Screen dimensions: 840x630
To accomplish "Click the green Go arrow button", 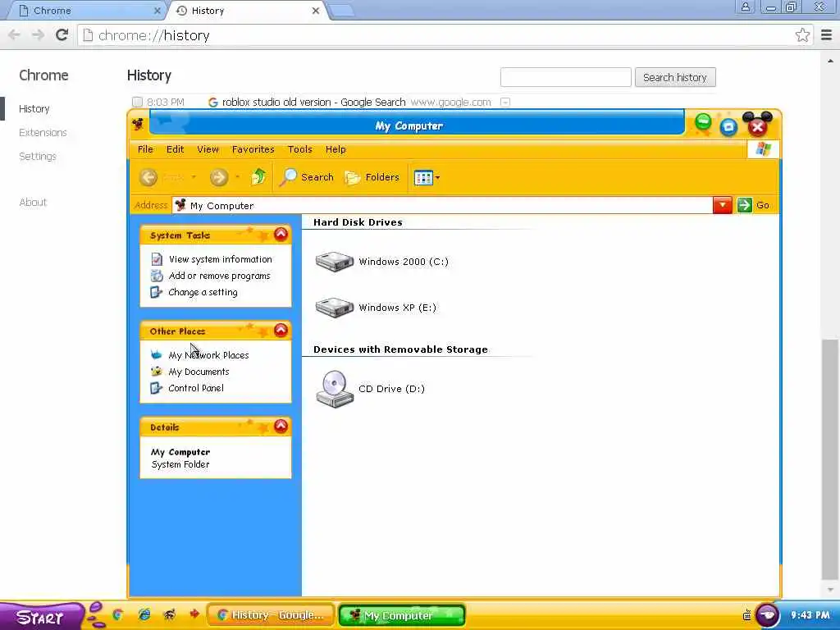I will point(744,205).
